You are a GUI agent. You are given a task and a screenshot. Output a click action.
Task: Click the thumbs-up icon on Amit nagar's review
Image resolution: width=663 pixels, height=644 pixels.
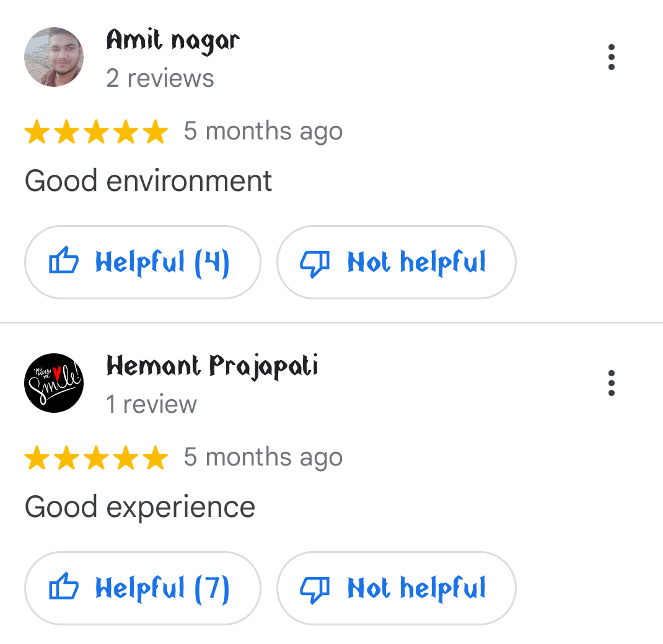(64, 260)
